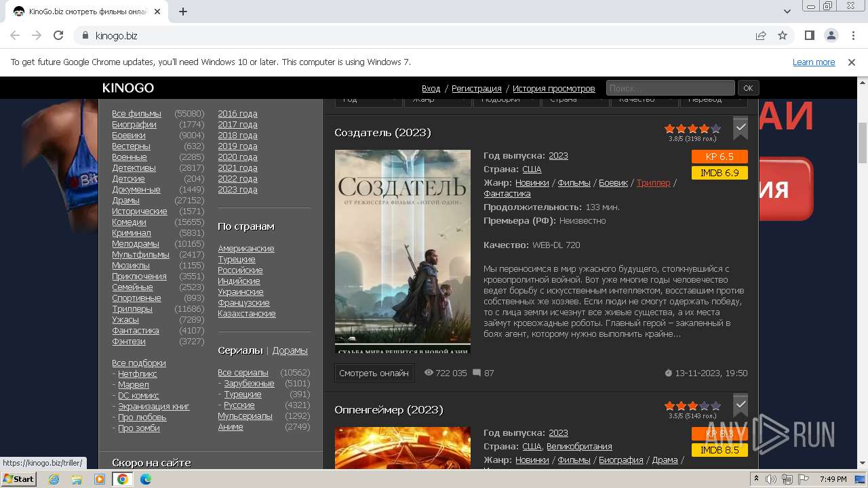
Task: Open Американские films by country
Action: [246, 249]
